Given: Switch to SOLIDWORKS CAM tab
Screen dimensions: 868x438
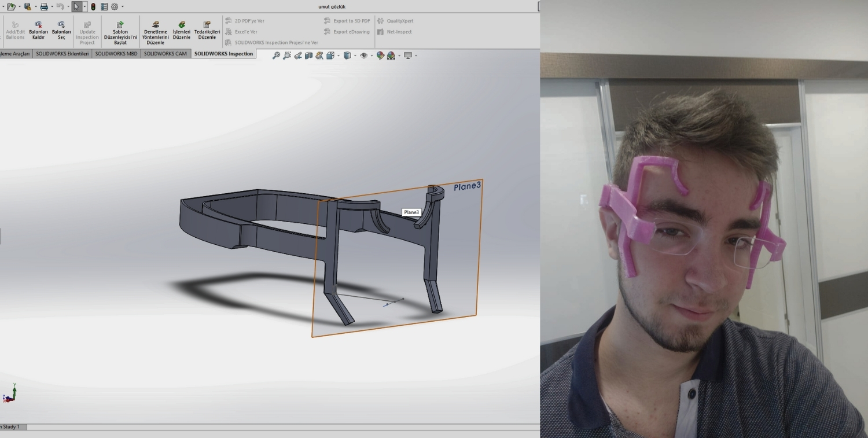Looking at the screenshot, I should [x=165, y=54].
